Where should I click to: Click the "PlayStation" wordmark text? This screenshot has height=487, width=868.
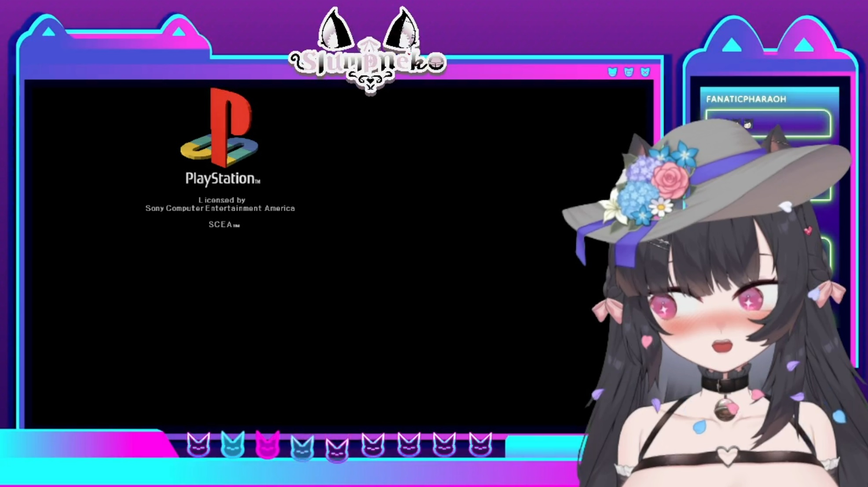click(x=223, y=179)
